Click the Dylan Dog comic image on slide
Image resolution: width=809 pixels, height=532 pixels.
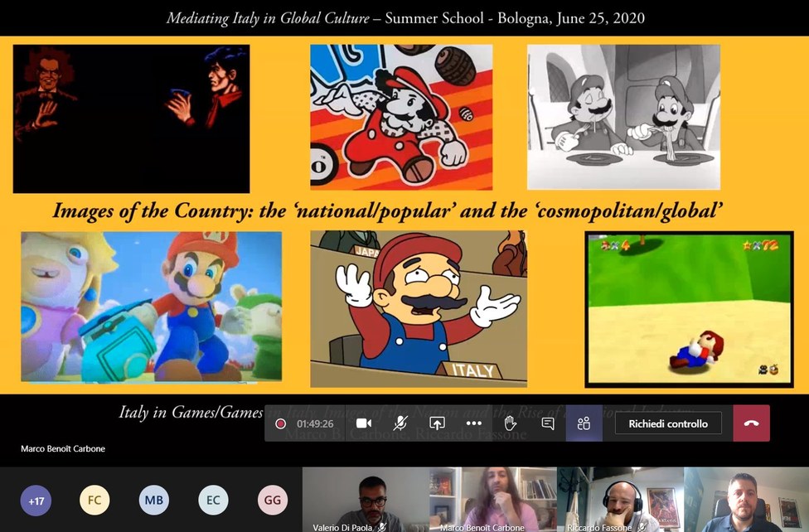coord(131,118)
